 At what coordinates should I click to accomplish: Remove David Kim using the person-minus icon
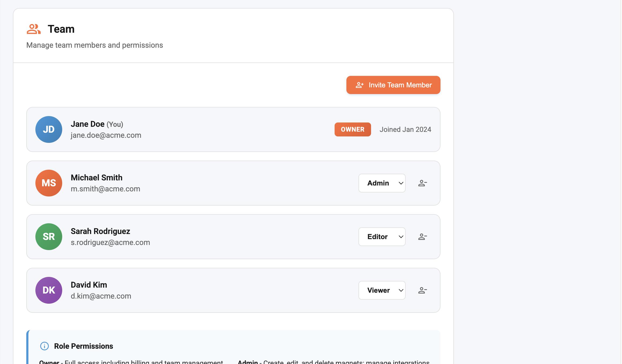click(x=422, y=290)
